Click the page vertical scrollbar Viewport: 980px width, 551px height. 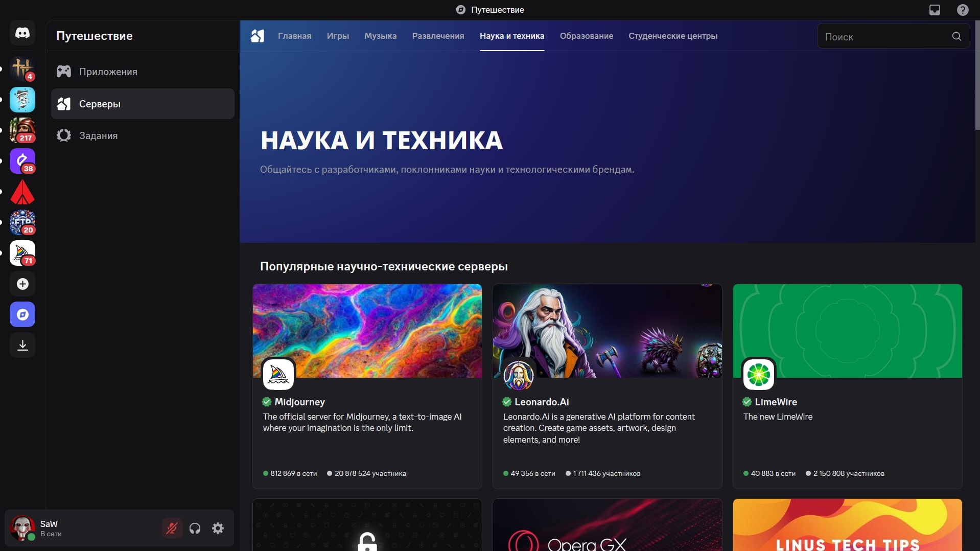click(977, 76)
